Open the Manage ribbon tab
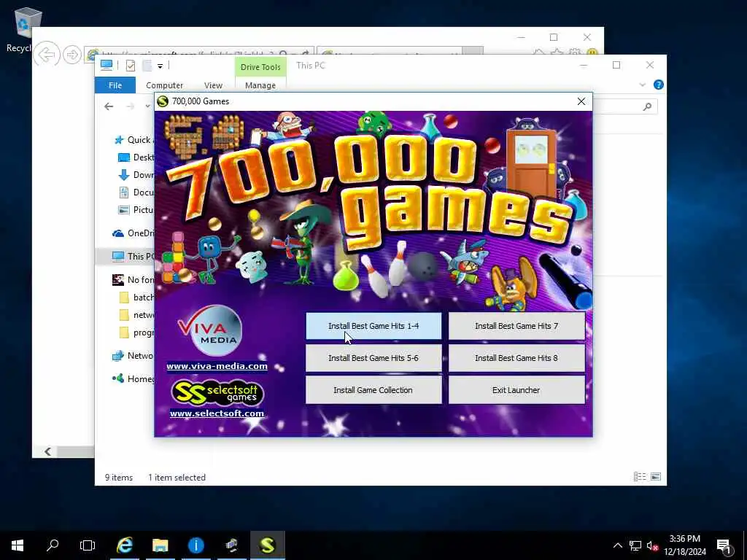Screen dimensions: 747x560 point(260,85)
